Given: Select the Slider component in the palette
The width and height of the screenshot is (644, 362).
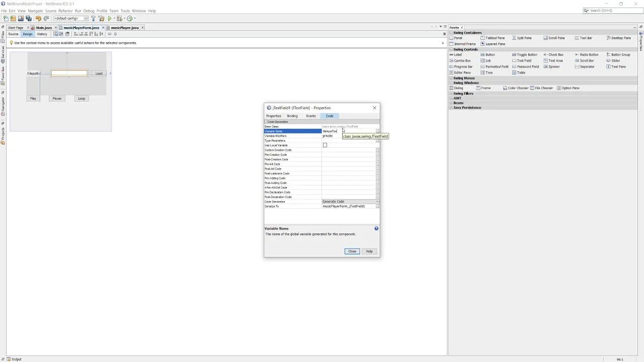Looking at the screenshot, I should [616, 60].
